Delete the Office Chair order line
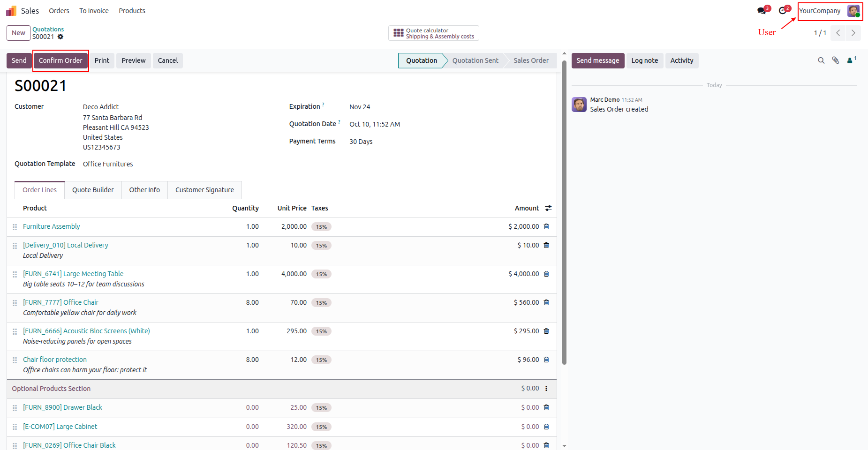 [546, 302]
